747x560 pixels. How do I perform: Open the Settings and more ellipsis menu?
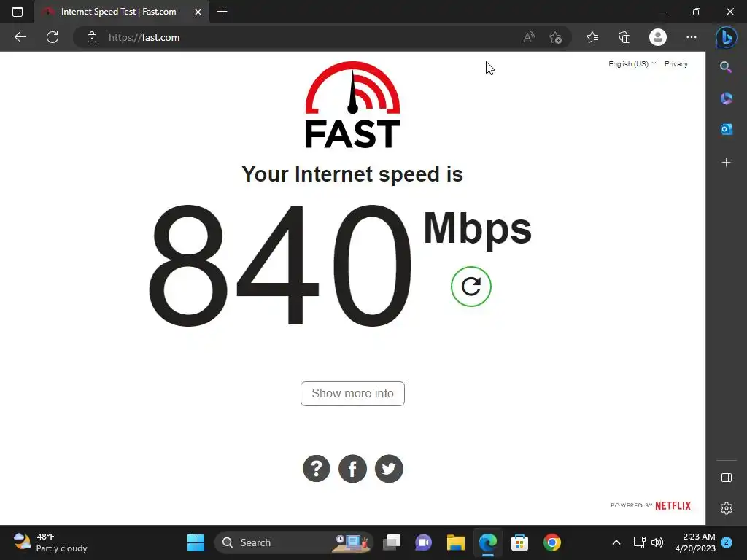692,37
